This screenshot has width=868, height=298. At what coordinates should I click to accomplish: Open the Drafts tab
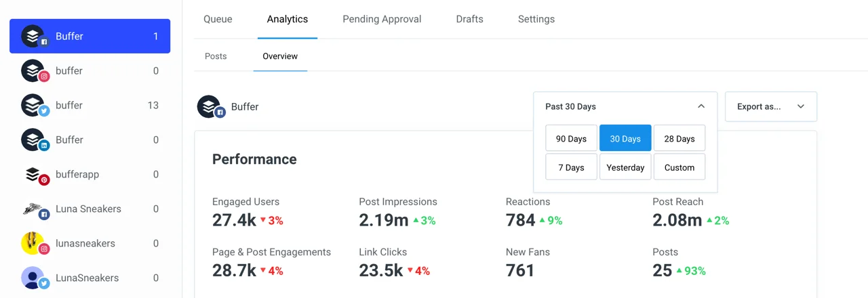coord(469,19)
